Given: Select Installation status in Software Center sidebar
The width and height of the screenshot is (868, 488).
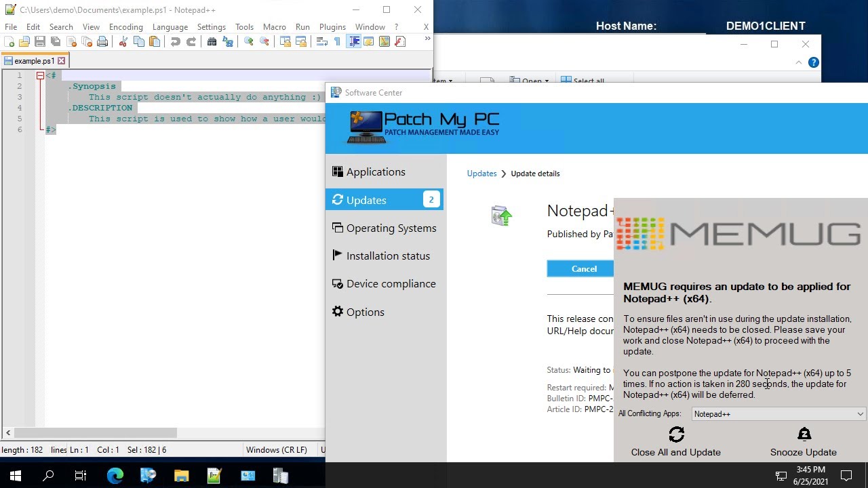Looking at the screenshot, I should tap(384, 256).
